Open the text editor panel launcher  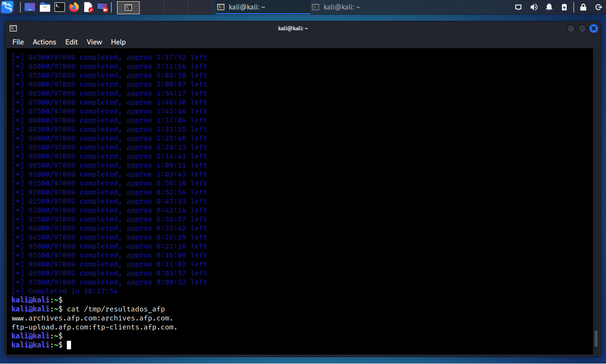point(89,7)
